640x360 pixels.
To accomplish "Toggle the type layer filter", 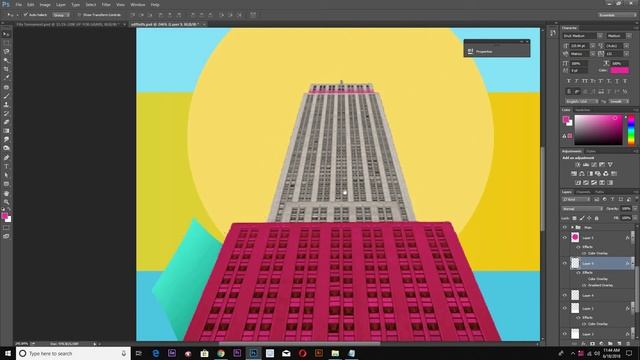I will point(613,200).
